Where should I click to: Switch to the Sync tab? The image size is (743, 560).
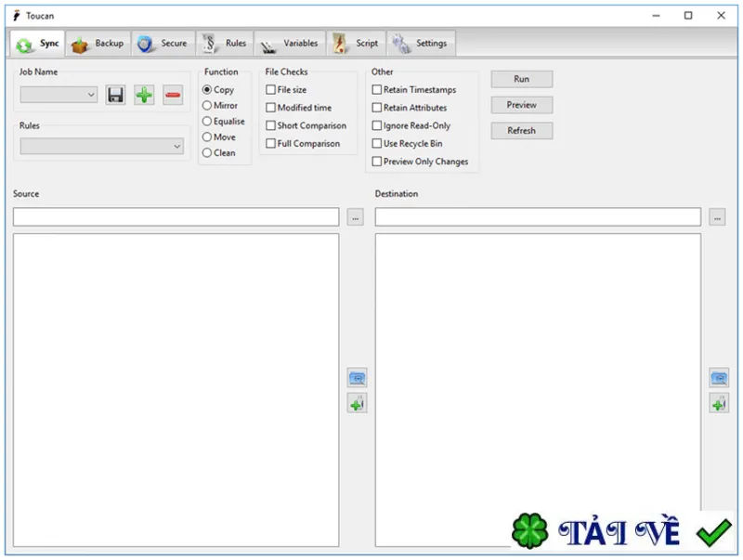37,44
